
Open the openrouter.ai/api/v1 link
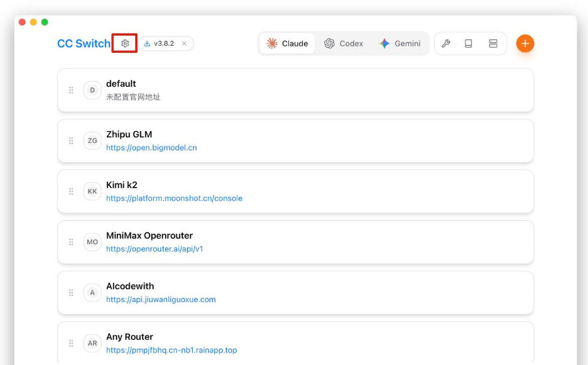[154, 249]
